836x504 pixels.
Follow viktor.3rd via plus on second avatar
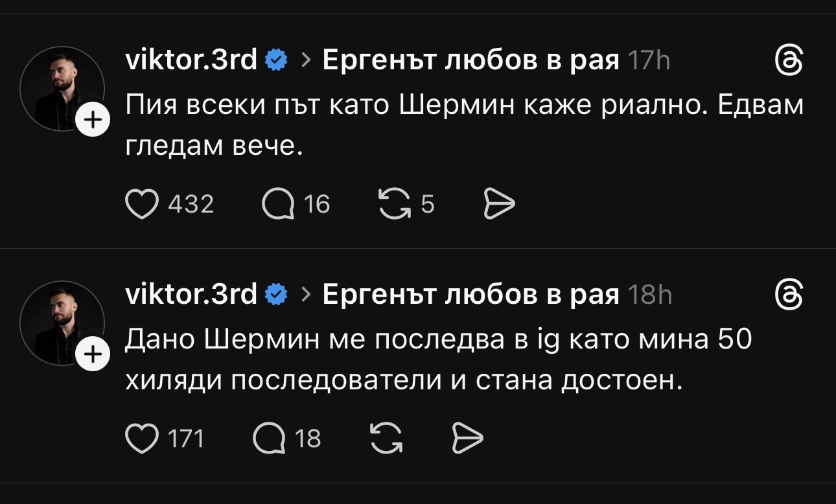pos(94,355)
